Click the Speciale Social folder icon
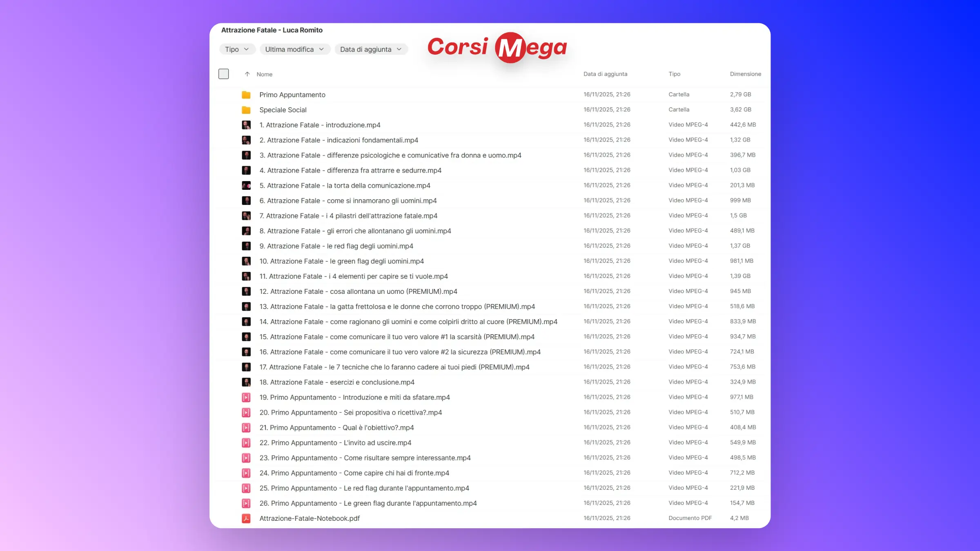Image resolution: width=980 pixels, height=551 pixels. point(246,110)
